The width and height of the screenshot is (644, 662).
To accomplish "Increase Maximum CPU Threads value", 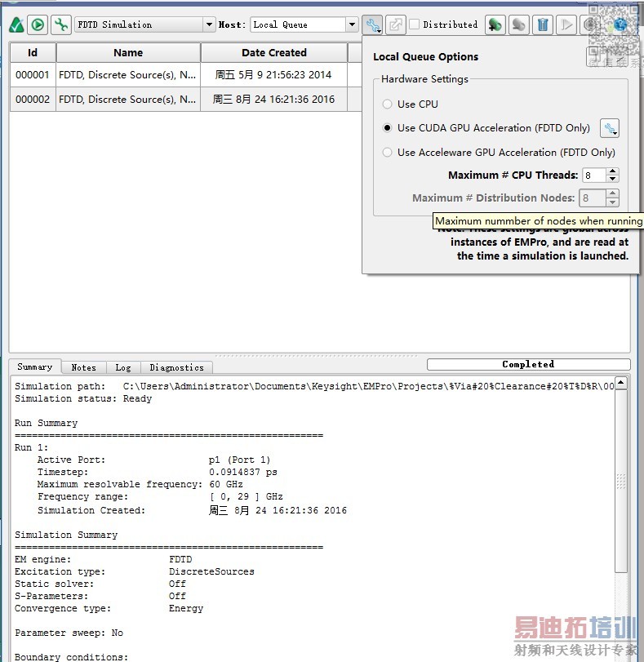I will tap(612, 171).
